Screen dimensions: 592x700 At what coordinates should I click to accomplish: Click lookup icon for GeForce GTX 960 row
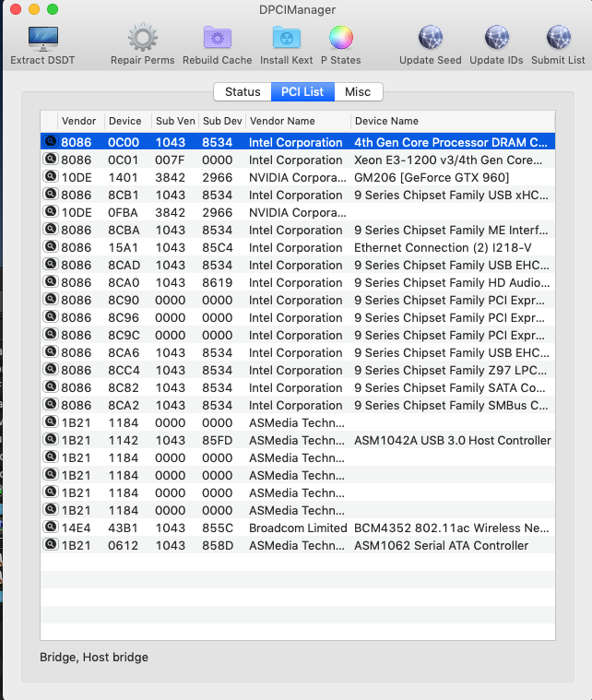[x=51, y=176]
